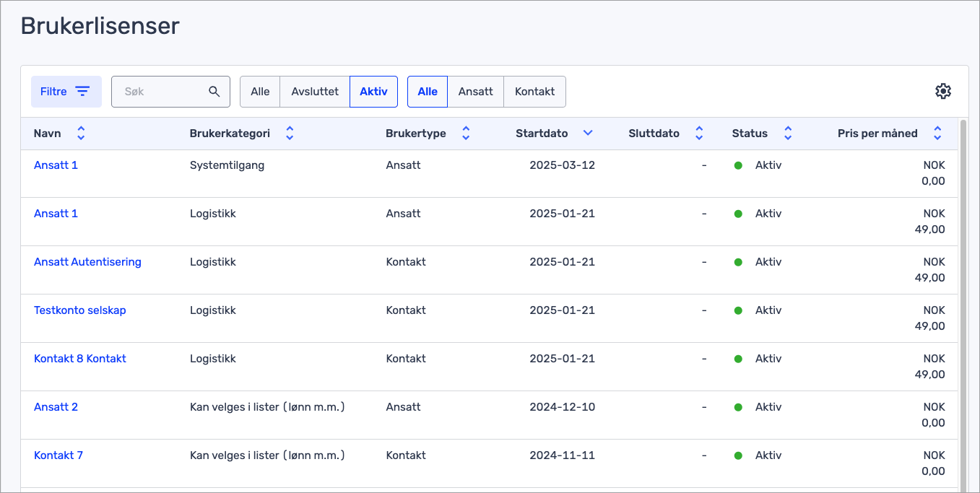This screenshot has height=493, width=980.
Task: Choose Alle in the status filter group
Action: coord(260,92)
